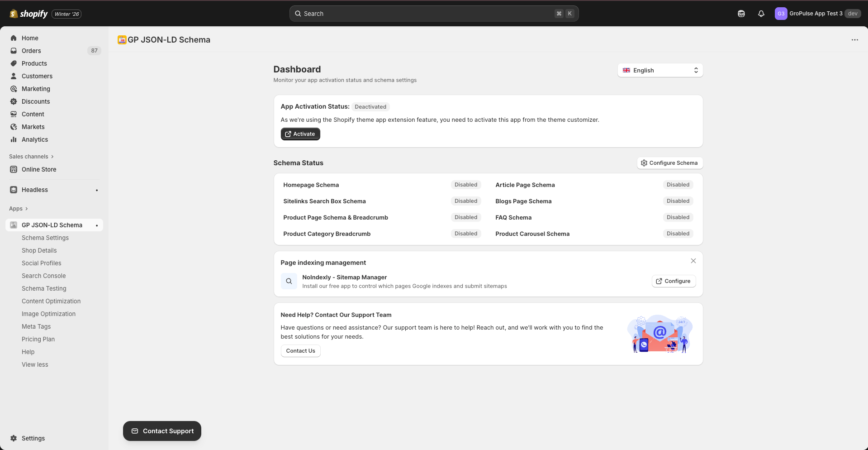The width and height of the screenshot is (868, 450).
Task: Go to Schema Settings page
Action: (45, 238)
